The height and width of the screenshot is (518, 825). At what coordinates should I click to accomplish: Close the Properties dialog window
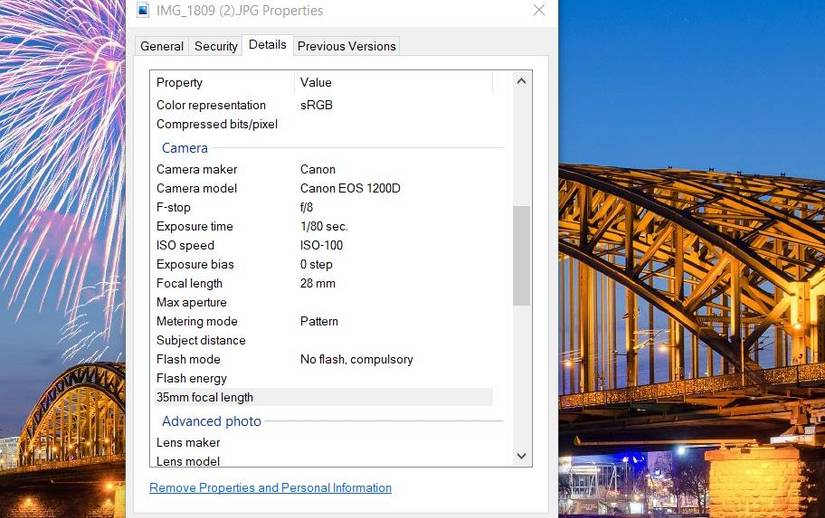[538, 11]
